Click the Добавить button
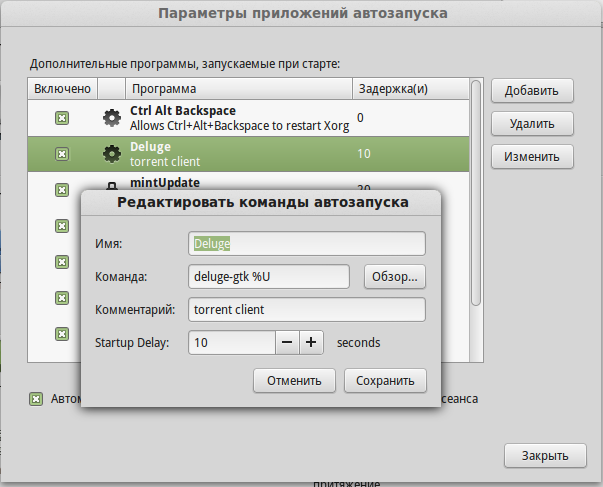Screen dimensions: 603x487 (x=532, y=91)
